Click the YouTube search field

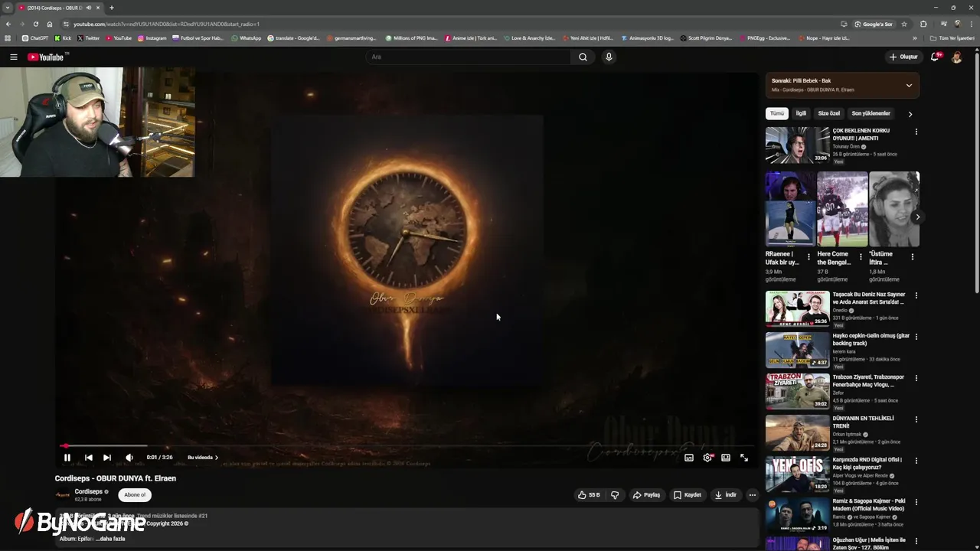pyautogui.click(x=467, y=57)
